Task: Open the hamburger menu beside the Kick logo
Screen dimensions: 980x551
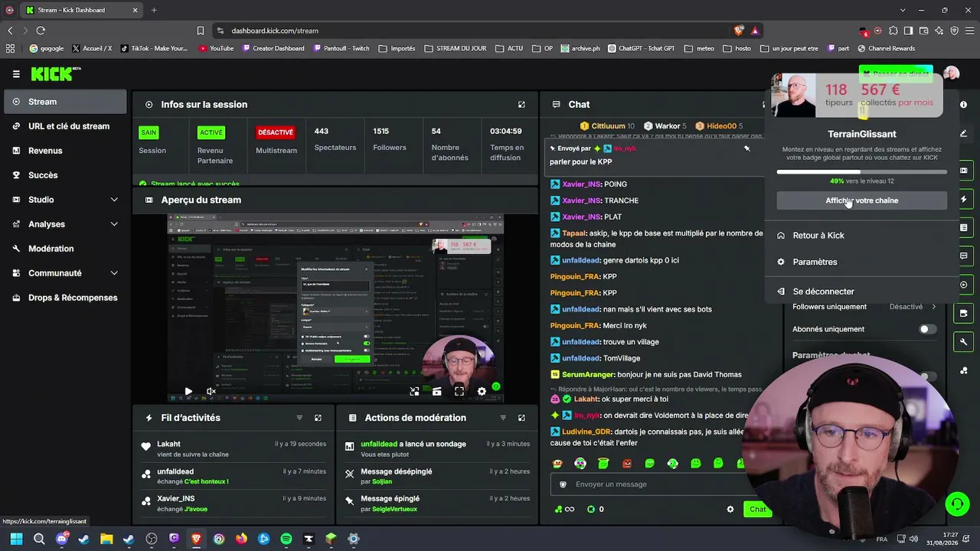Action: click(x=16, y=74)
